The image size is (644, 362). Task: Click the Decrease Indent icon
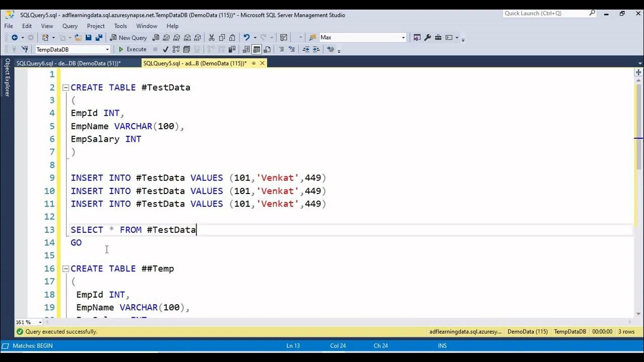click(306, 49)
